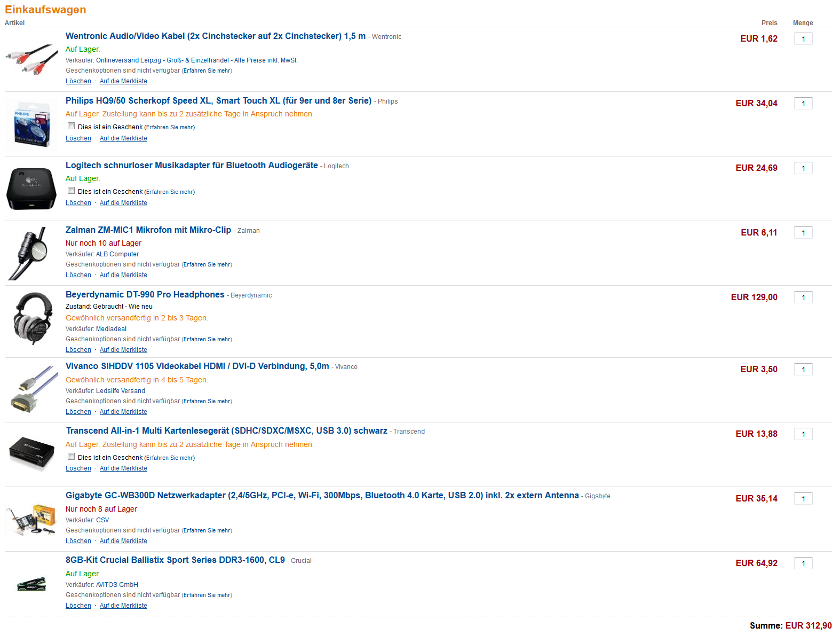840x635 pixels.
Task: Click the Philips HQ9/50 Scherkopf thumbnail
Action: coord(31,124)
